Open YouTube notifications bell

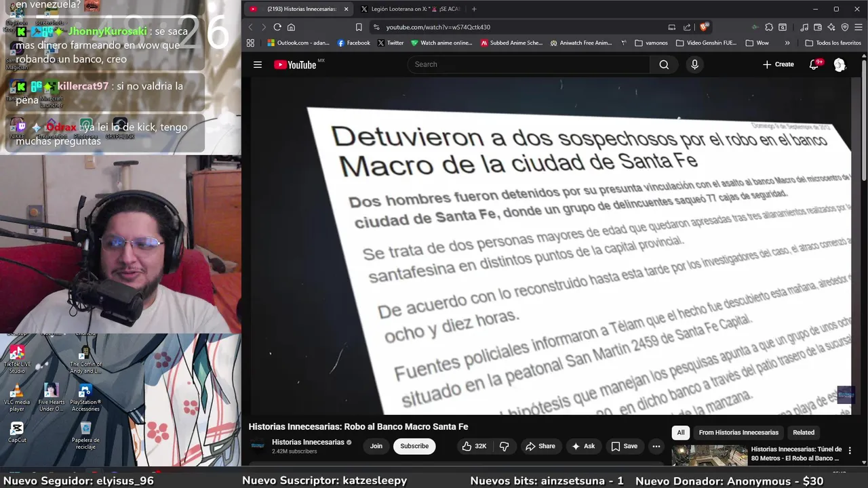point(814,64)
